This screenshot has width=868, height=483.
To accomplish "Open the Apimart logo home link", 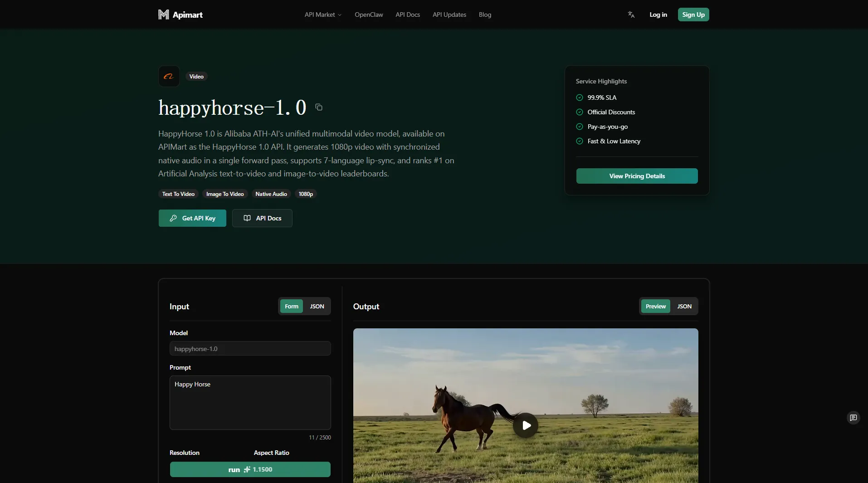I will coord(180,15).
